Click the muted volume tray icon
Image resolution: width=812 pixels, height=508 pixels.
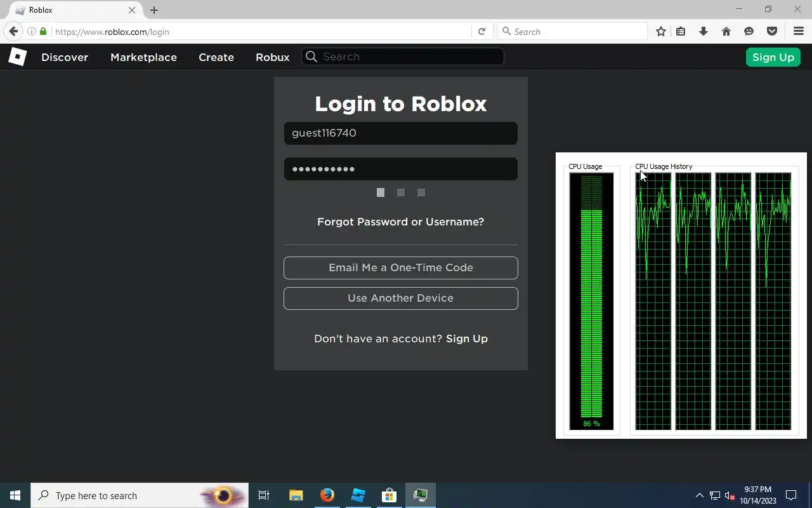pos(730,495)
